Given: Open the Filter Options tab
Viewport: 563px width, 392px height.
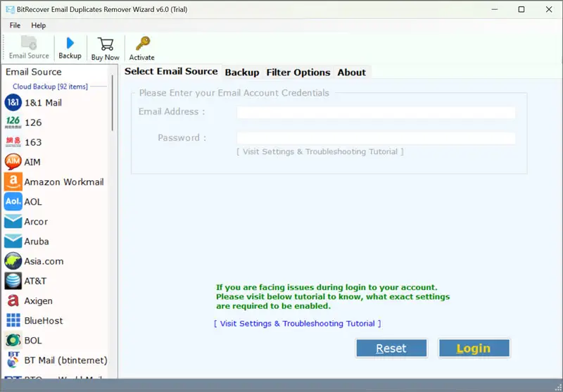Looking at the screenshot, I should coord(298,72).
